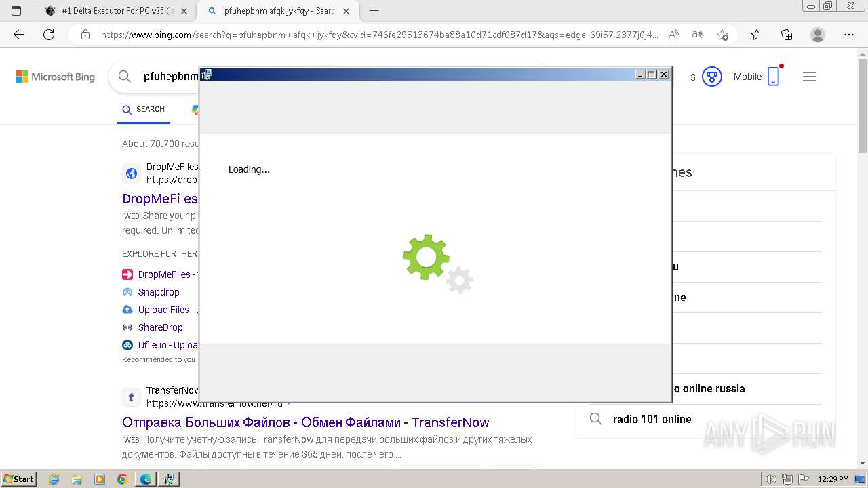
Task: Close the pfuhepbnm search tab
Action: click(347, 11)
